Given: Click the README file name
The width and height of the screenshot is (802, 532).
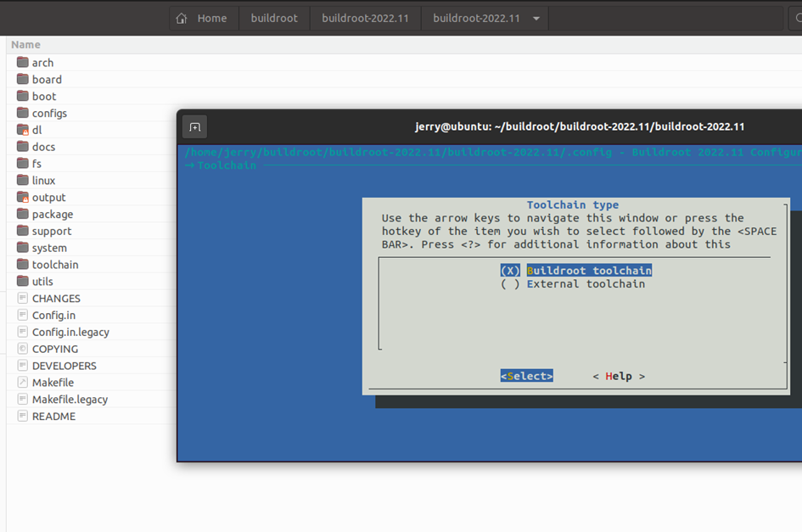Looking at the screenshot, I should pos(53,417).
